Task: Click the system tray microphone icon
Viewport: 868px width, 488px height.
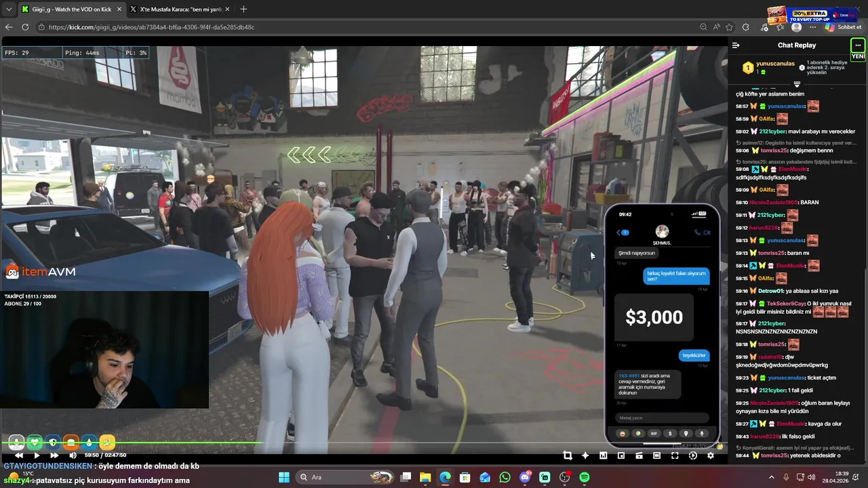Action: pos(787,477)
